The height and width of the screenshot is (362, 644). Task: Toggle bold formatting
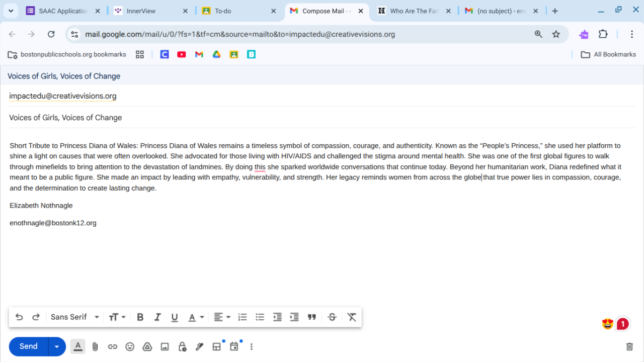coord(140,317)
